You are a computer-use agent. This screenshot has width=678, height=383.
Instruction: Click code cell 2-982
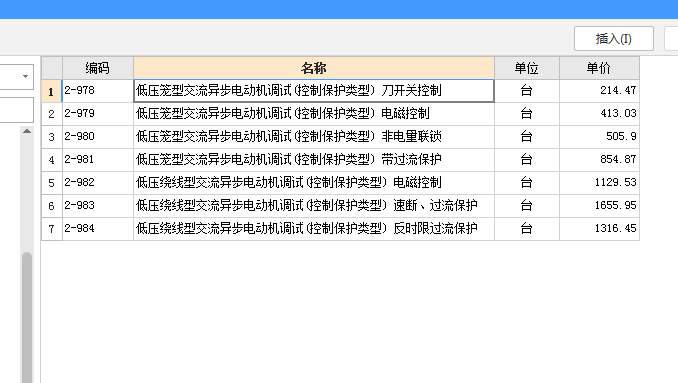tap(98, 182)
